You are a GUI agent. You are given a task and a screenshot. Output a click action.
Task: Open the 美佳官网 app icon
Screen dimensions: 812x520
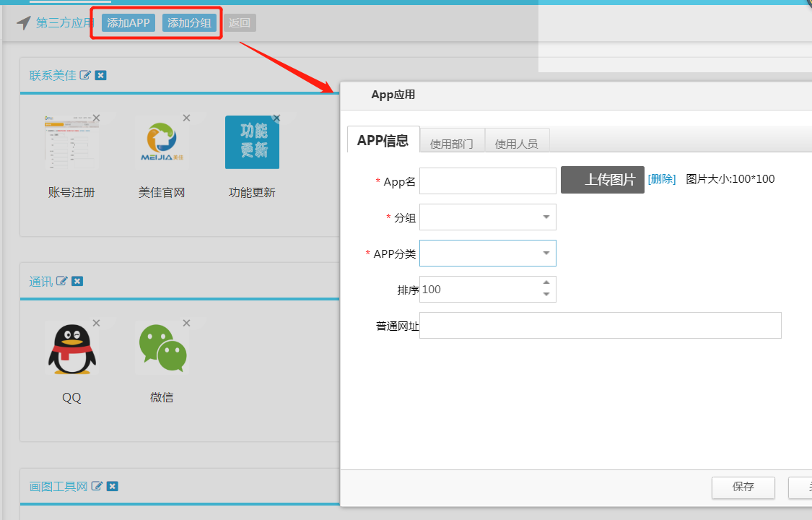(162, 142)
